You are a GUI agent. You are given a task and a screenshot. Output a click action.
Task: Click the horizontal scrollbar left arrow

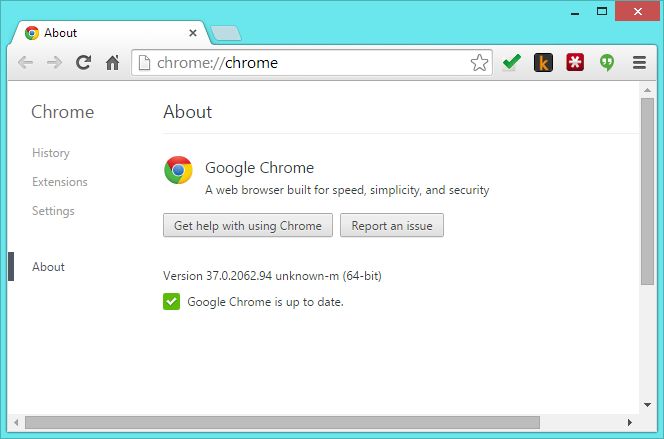click(x=16, y=422)
